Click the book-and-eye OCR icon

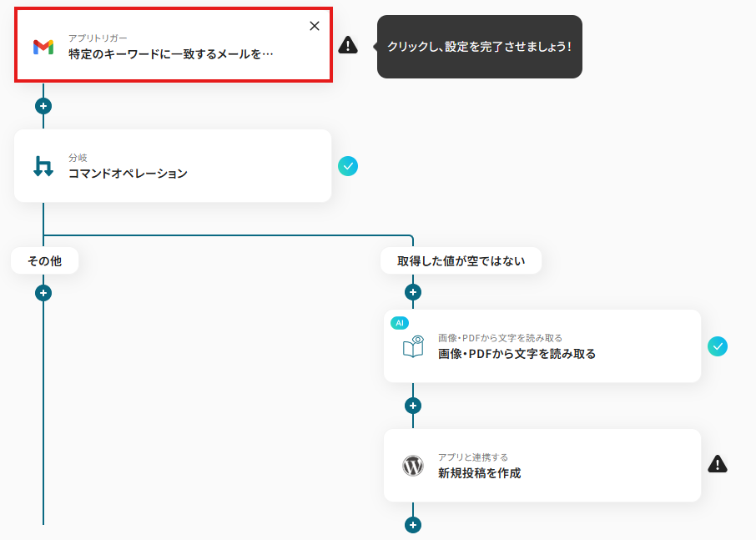[413, 346]
